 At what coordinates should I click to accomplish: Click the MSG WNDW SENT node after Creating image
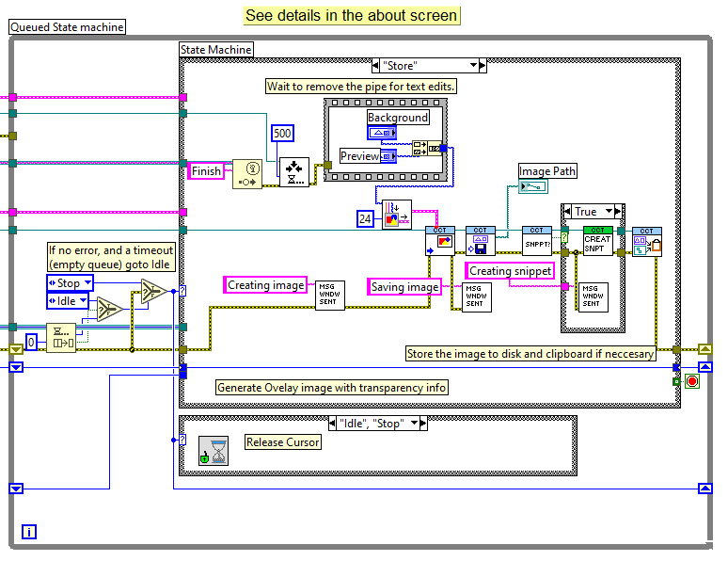(x=330, y=296)
